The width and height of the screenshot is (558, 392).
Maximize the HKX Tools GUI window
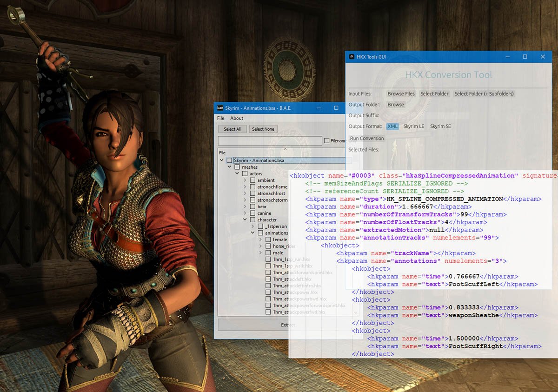525,57
